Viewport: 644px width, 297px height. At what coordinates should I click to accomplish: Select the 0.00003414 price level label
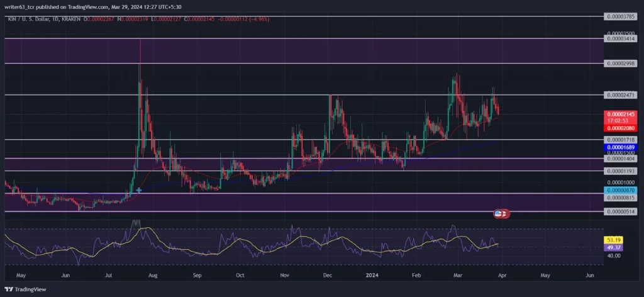click(619, 38)
